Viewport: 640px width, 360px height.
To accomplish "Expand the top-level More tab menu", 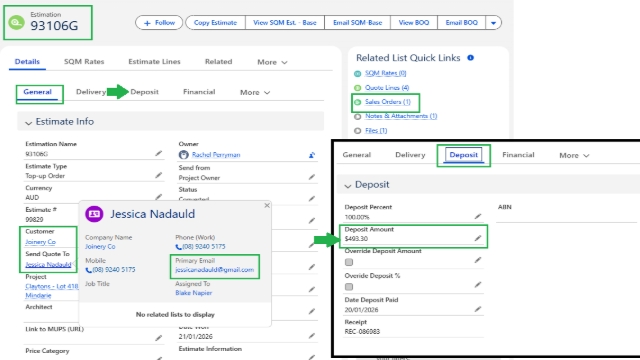I will tap(272, 62).
